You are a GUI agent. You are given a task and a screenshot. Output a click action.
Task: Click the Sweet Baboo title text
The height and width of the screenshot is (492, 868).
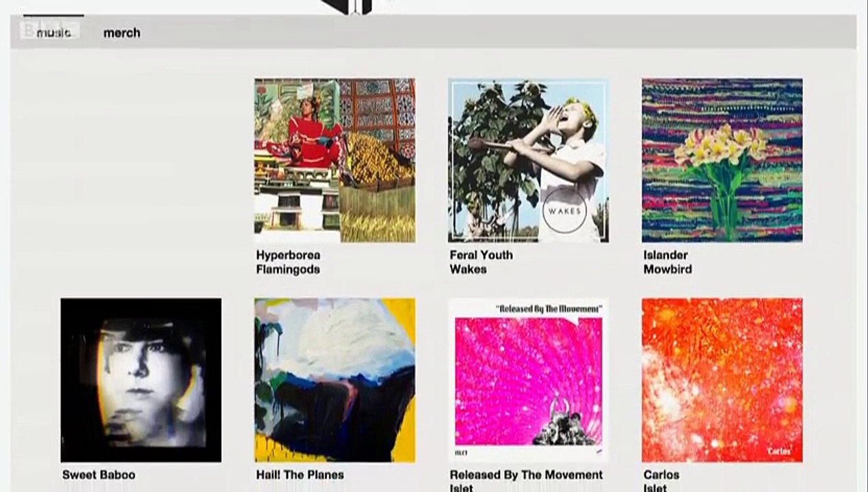coord(98,475)
